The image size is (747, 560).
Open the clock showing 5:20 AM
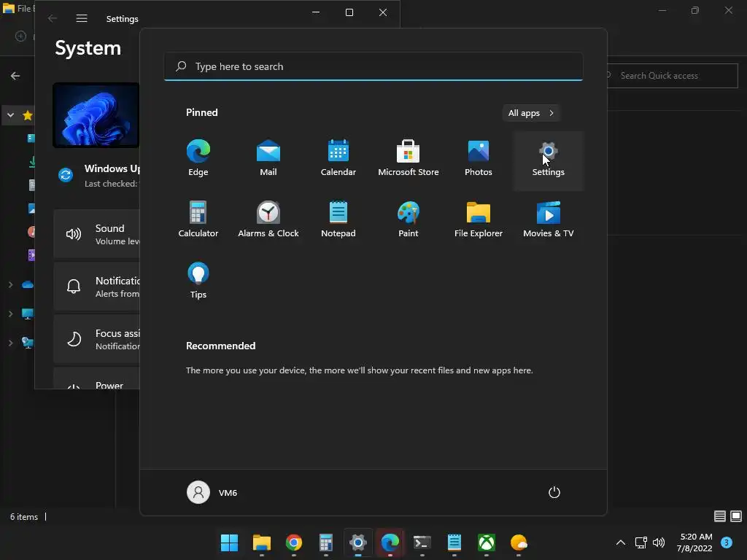[694, 542]
